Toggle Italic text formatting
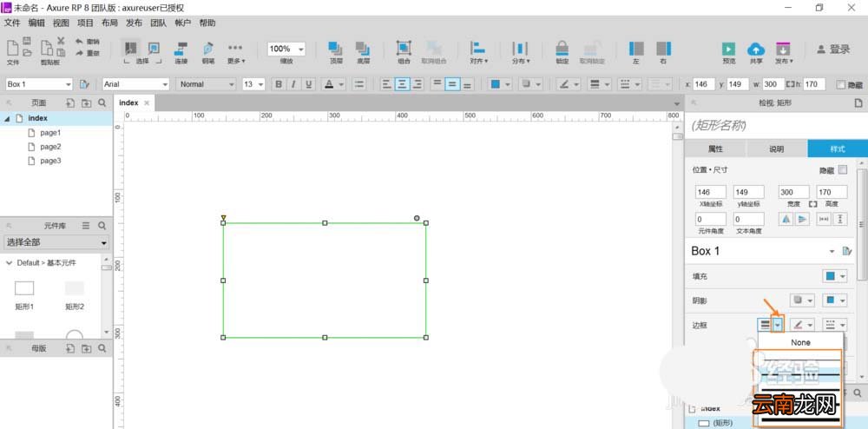 (x=293, y=84)
